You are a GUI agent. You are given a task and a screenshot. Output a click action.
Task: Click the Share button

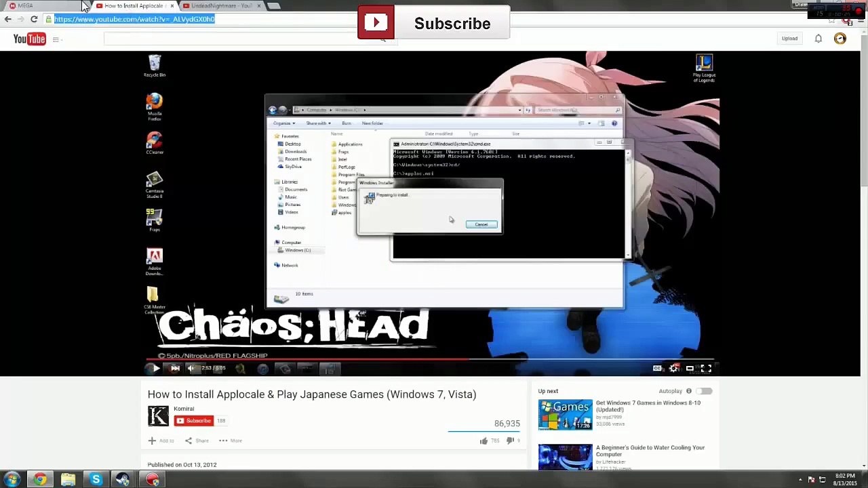tap(197, 441)
